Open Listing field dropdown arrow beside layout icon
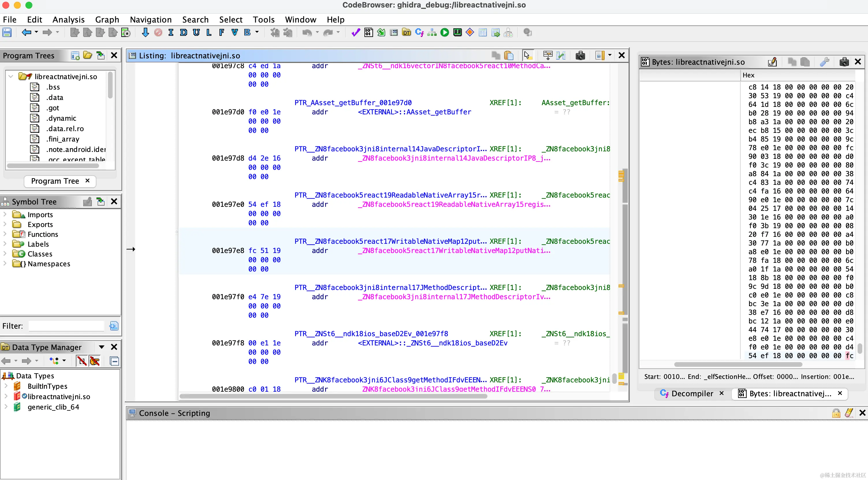868x480 pixels. (610, 55)
